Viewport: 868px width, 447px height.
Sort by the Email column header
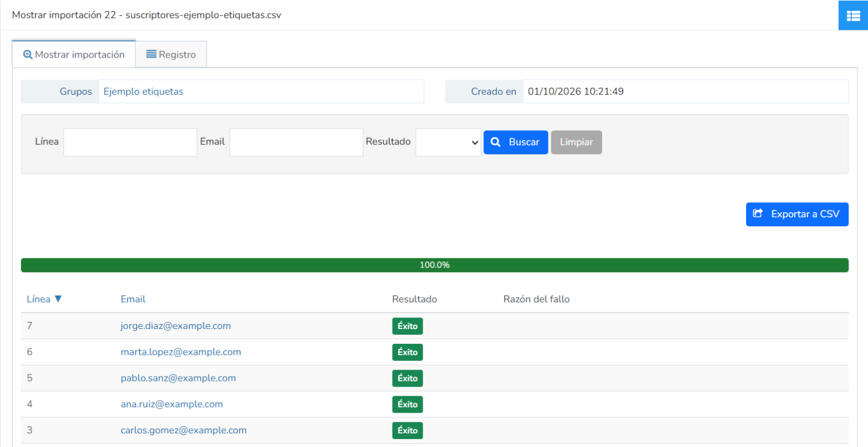(133, 299)
